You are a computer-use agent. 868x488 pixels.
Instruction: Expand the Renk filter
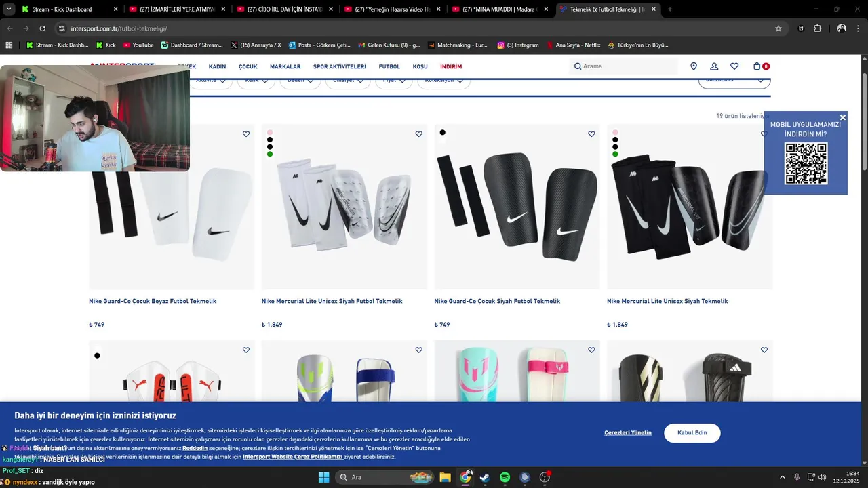256,81
